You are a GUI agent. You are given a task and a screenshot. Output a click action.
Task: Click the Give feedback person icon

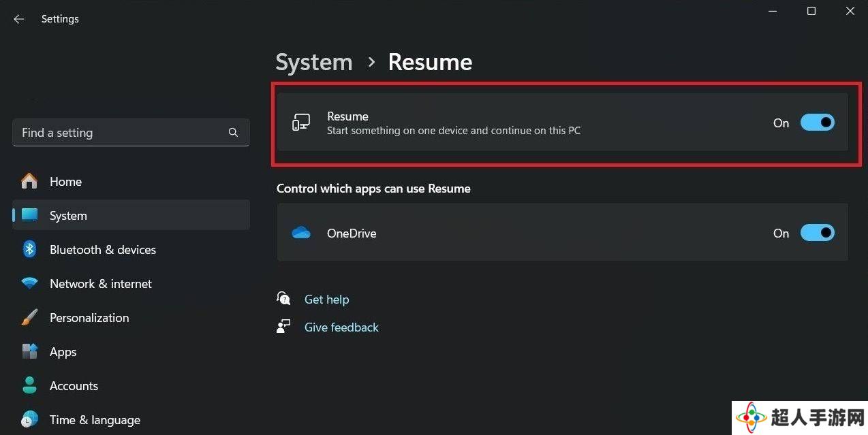[x=283, y=326]
